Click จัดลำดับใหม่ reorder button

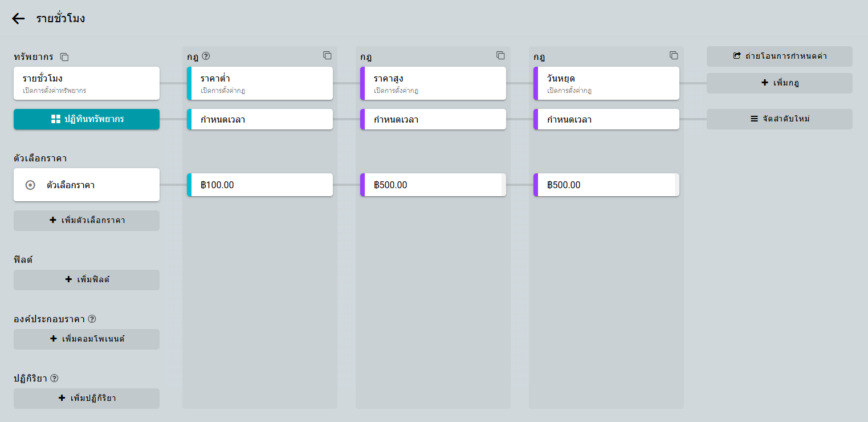click(779, 119)
